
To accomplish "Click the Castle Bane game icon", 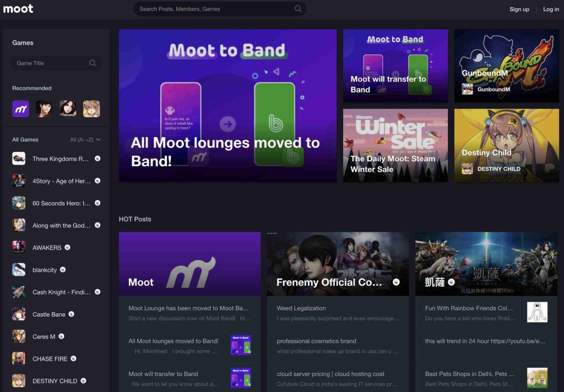I will tap(19, 314).
